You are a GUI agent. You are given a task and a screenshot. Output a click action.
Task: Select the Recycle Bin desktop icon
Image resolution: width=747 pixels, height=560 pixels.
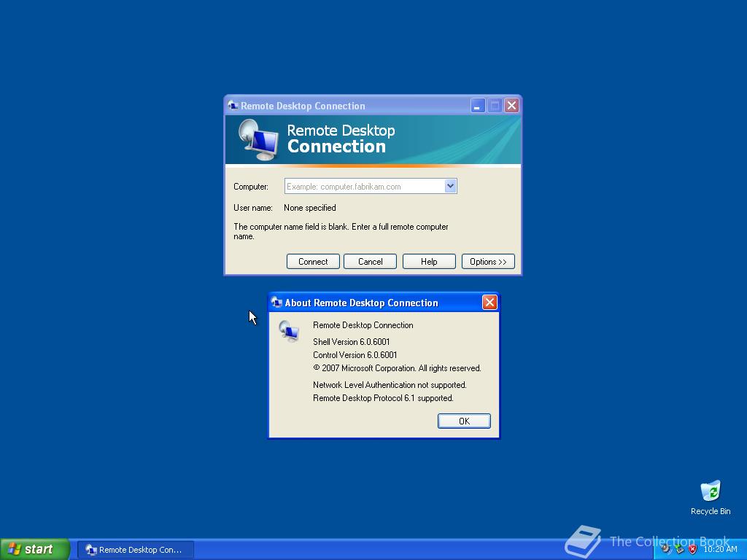coord(711,498)
